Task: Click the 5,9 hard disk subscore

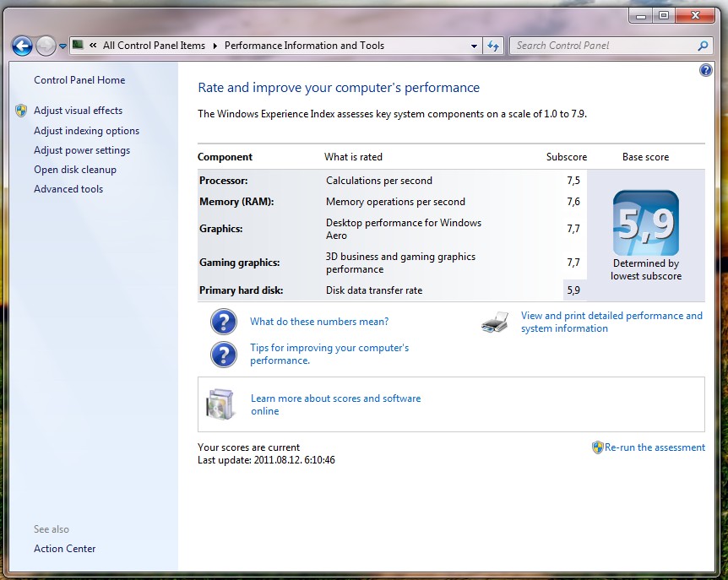Action: click(x=573, y=290)
